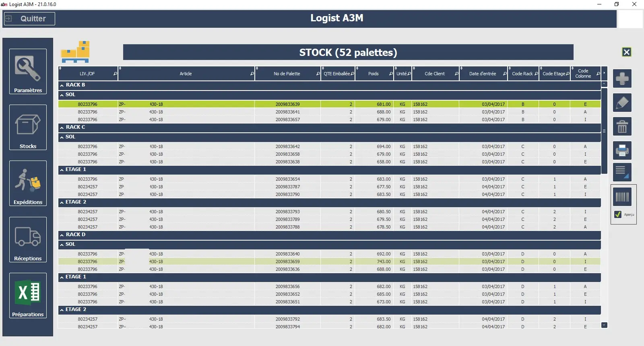Collapse the RACK D group
644x346 pixels.
(62, 235)
